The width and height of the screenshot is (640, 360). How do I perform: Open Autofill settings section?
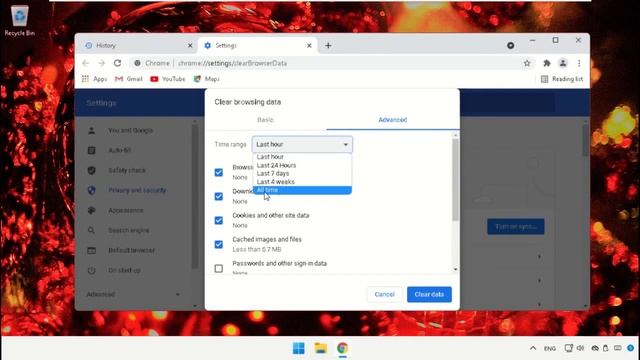pos(119,150)
